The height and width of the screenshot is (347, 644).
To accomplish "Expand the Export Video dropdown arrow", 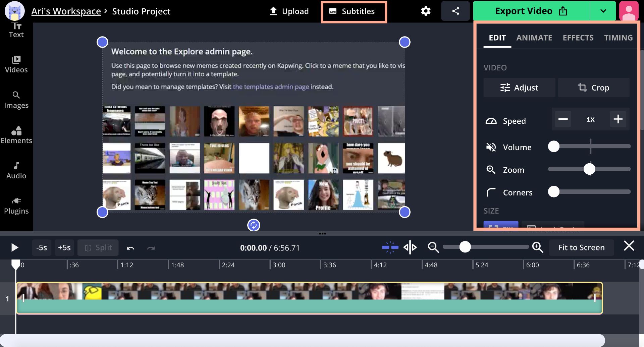I will (603, 11).
